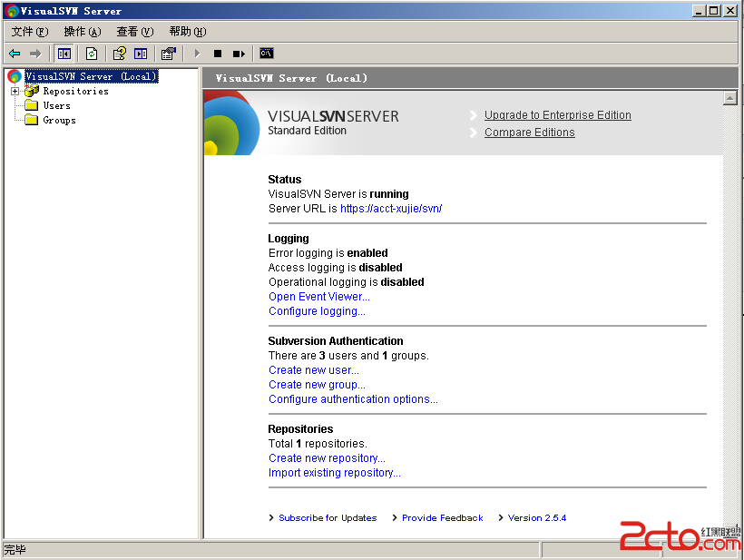The width and height of the screenshot is (744, 560).
Task: Click Configure authentication options link
Action: tap(353, 399)
